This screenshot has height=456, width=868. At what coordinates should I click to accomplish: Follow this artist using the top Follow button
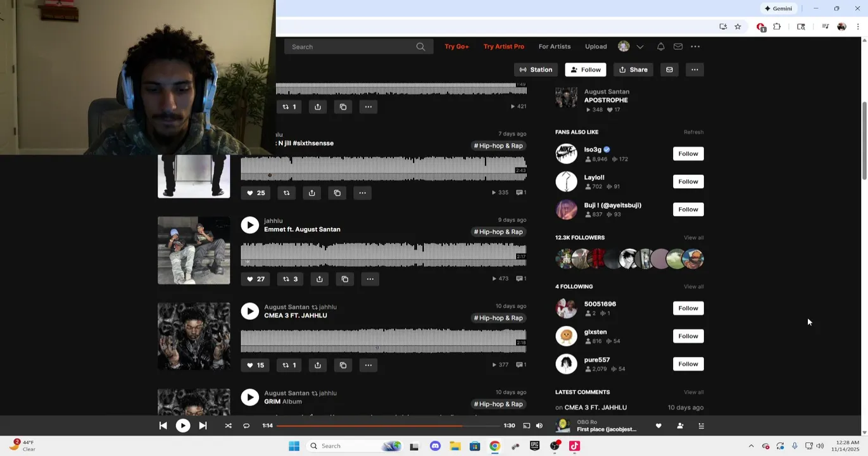click(585, 70)
